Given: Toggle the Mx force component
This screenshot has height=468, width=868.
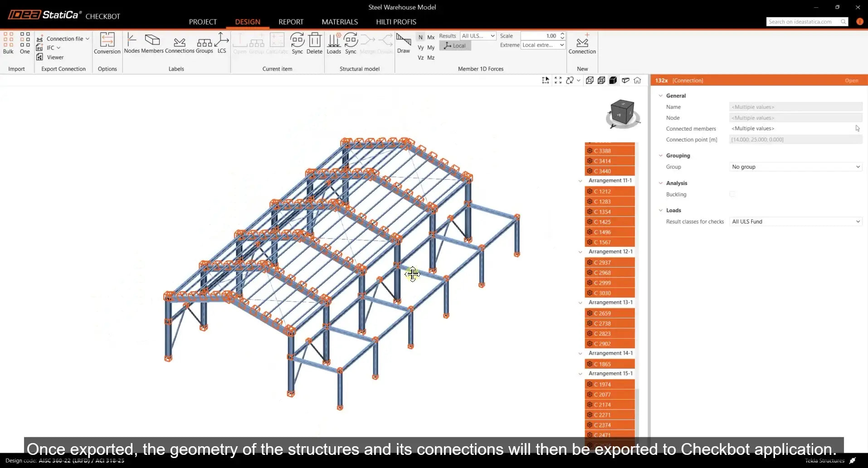Looking at the screenshot, I should tap(431, 37).
